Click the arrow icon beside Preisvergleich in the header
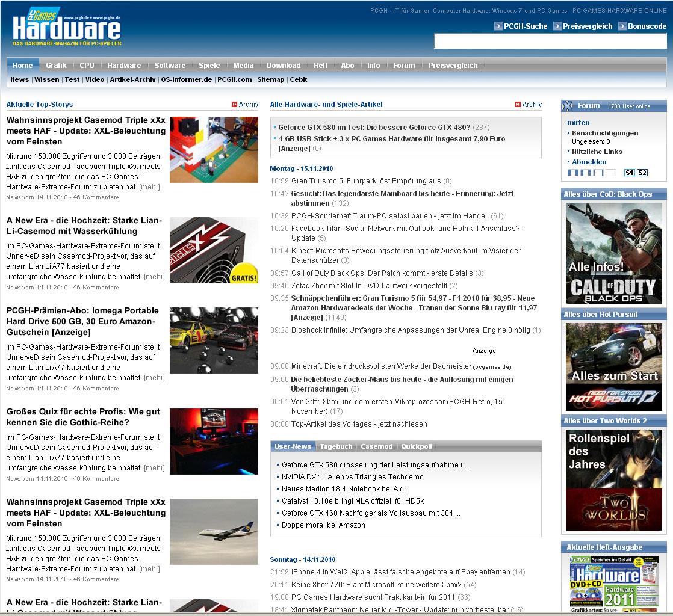This screenshot has height=616, width=673. point(557,26)
